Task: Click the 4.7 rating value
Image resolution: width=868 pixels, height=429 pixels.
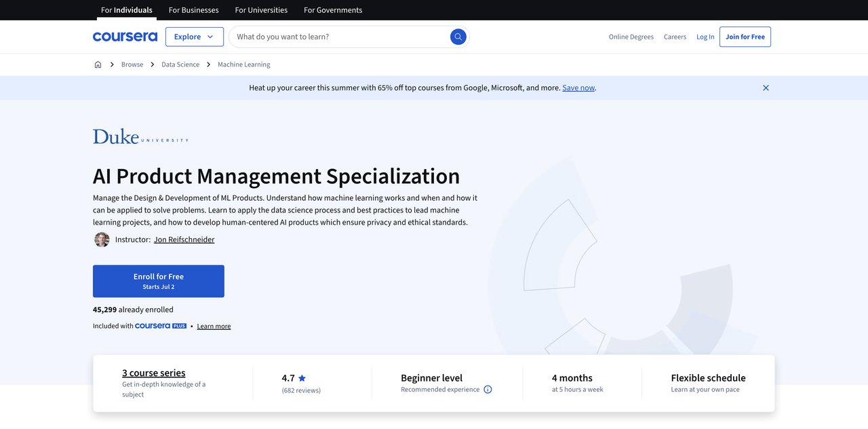Action: [x=288, y=378]
